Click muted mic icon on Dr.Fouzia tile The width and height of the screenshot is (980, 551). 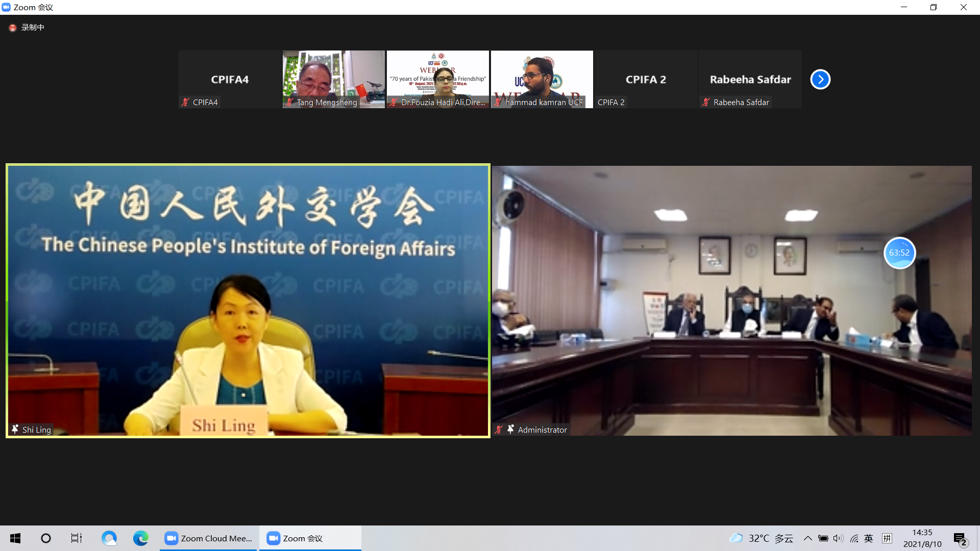(x=394, y=102)
